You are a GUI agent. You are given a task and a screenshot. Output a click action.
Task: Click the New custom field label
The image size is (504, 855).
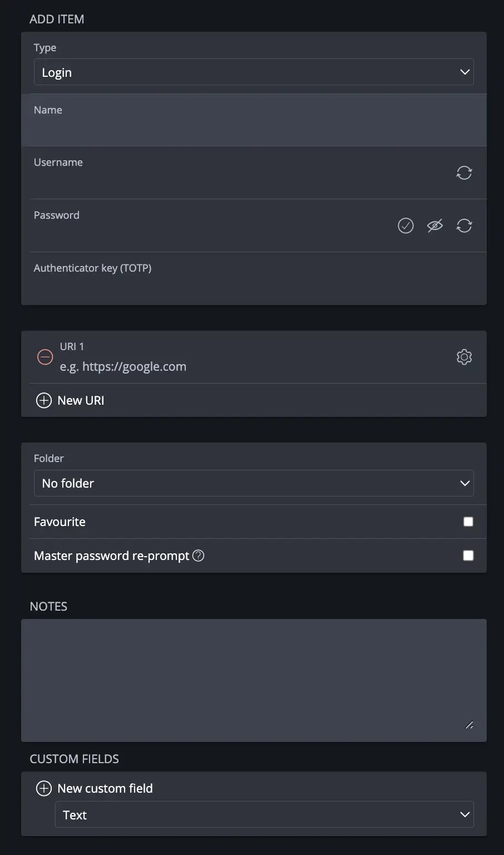(x=105, y=788)
